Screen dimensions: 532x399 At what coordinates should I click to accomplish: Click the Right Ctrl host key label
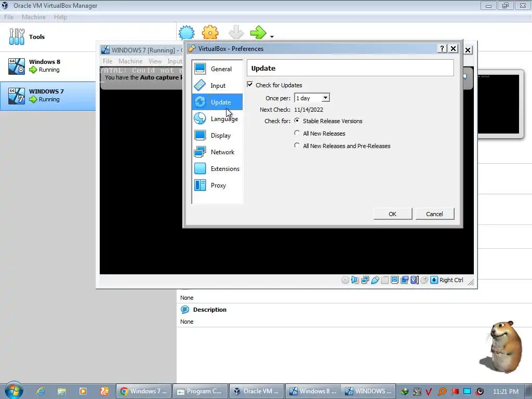(451, 280)
